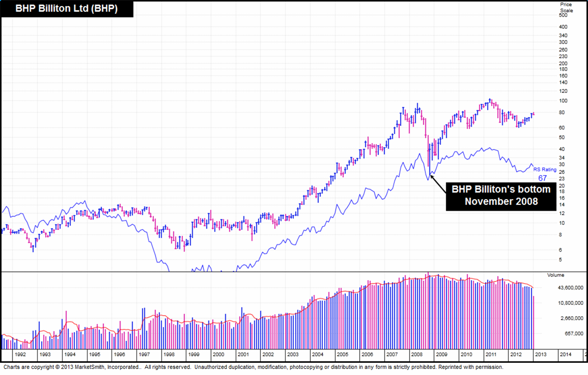This screenshot has width=588, height=375.
Task: Click the 50 price scale value
Action: (562, 138)
